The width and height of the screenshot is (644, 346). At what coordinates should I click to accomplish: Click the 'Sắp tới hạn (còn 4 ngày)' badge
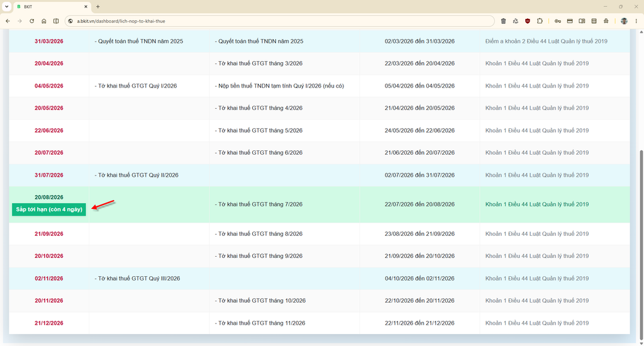pyautogui.click(x=49, y=209)
